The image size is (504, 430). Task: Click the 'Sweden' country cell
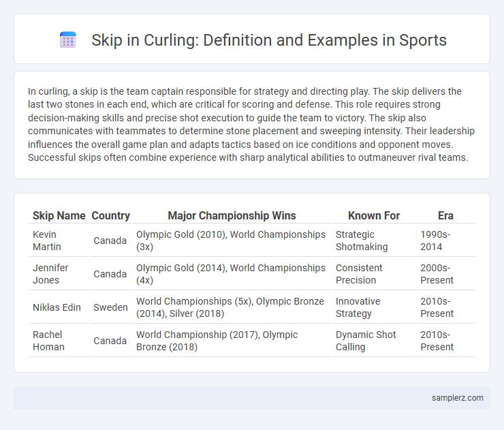click(x=110, y=307)
